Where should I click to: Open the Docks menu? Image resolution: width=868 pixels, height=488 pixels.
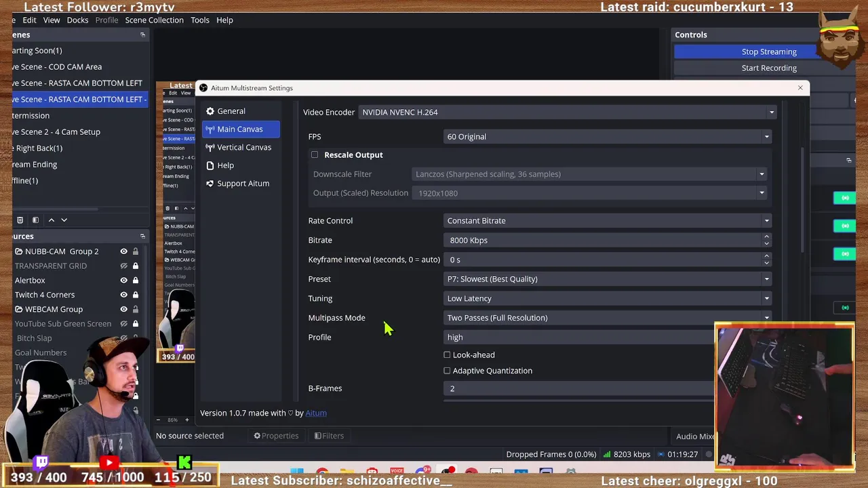tap(77, 20)
